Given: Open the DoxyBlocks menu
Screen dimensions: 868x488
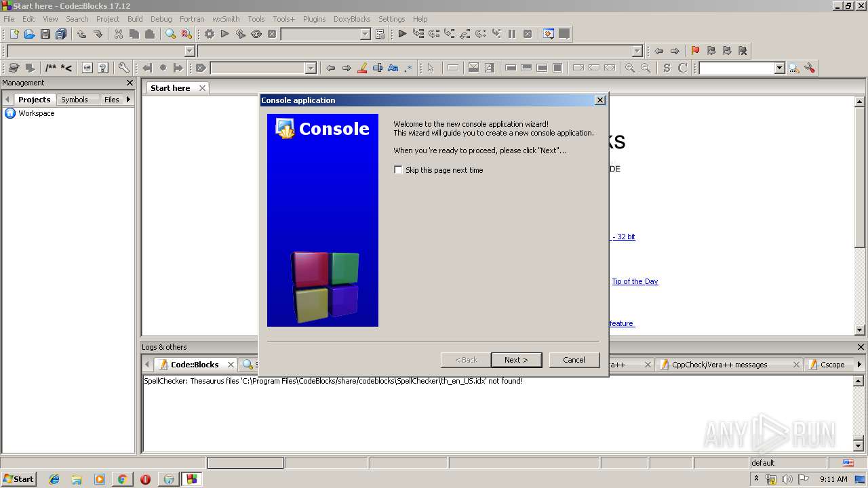Looking at the screenshot, I should (x=352, y=19).
